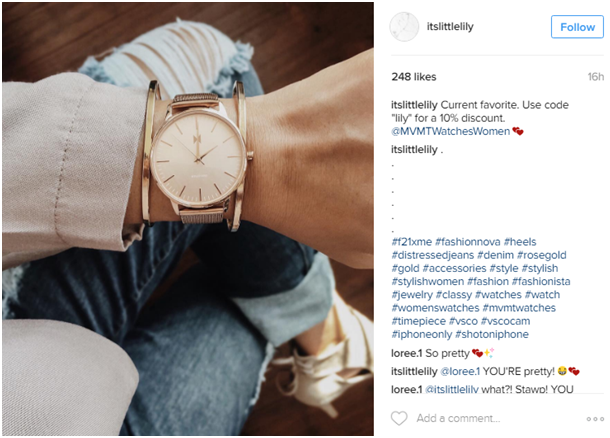Like the post with the heart icon
Image resolution: width=610 pixels, height=438 pixels.
[x=399, y=418]
